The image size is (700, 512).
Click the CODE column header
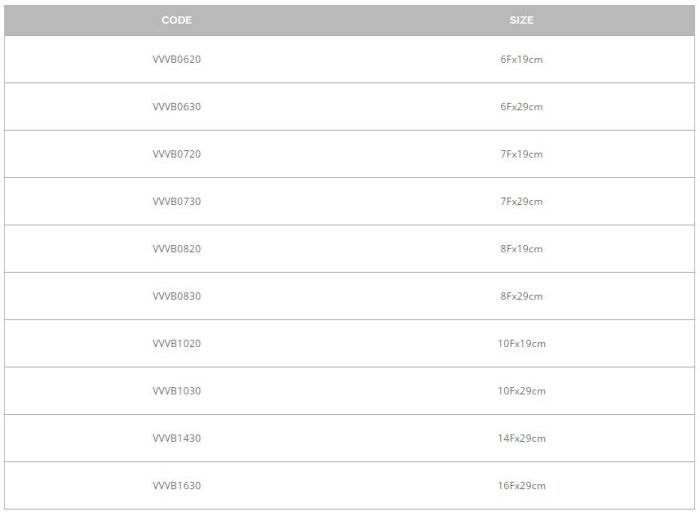[x=176, y=20]
